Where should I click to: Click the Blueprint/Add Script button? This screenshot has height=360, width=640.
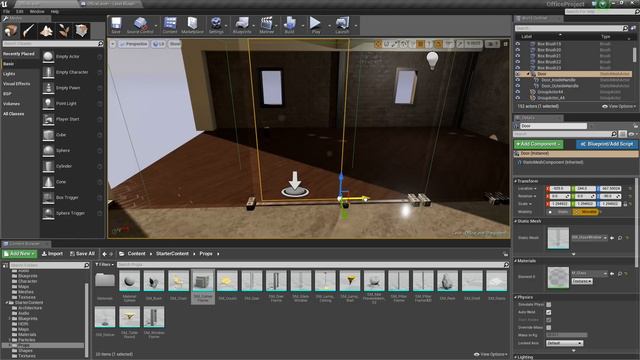tap(607, 144)
